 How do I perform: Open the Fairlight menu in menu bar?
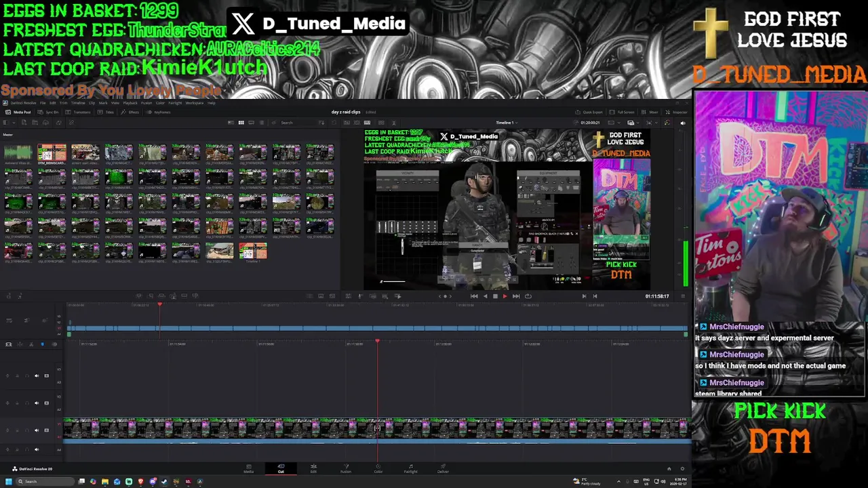[175, 103]
